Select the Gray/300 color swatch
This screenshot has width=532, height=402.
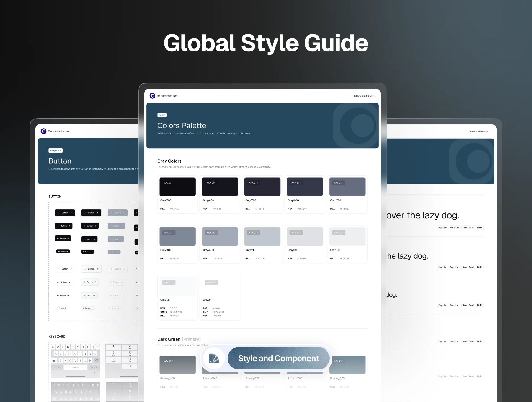pyautogui.click(x=220, y=236)
